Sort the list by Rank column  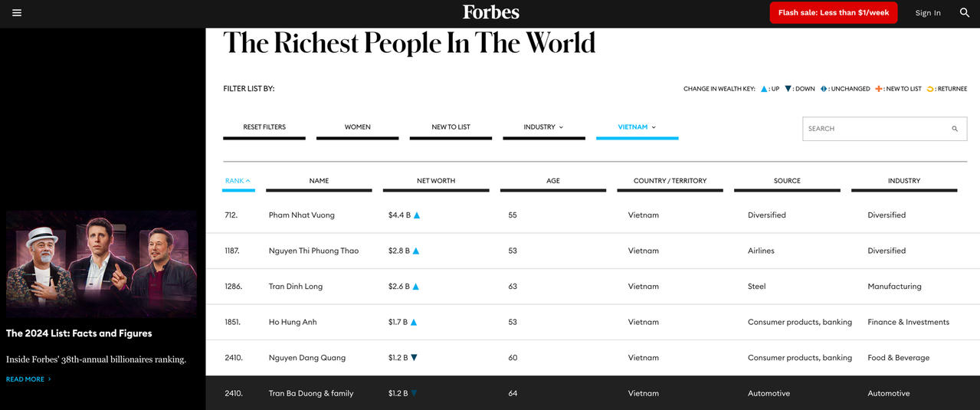238,181
